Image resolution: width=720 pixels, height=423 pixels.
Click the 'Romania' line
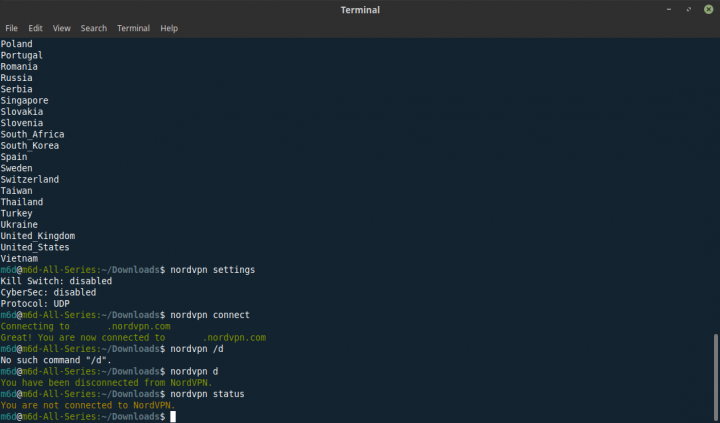pos(19,67)
